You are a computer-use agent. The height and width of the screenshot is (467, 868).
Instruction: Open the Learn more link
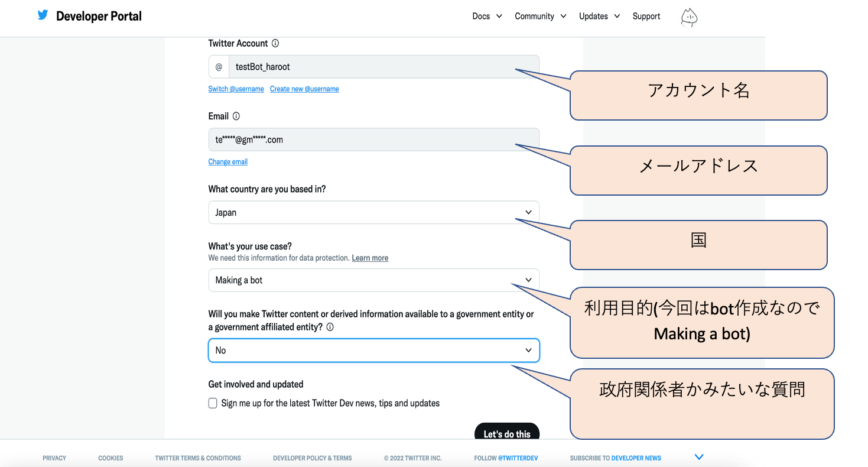(370, 258)
